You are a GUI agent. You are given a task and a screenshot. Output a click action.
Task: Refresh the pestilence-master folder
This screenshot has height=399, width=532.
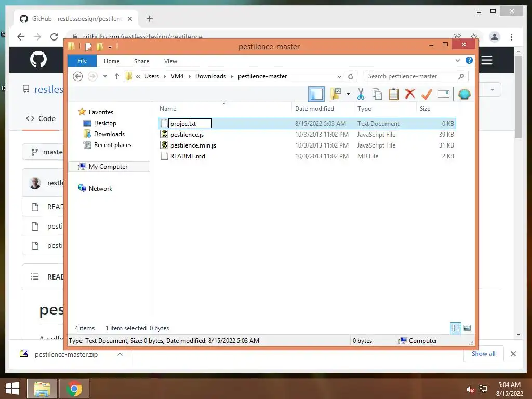click(x=351, y=76)
